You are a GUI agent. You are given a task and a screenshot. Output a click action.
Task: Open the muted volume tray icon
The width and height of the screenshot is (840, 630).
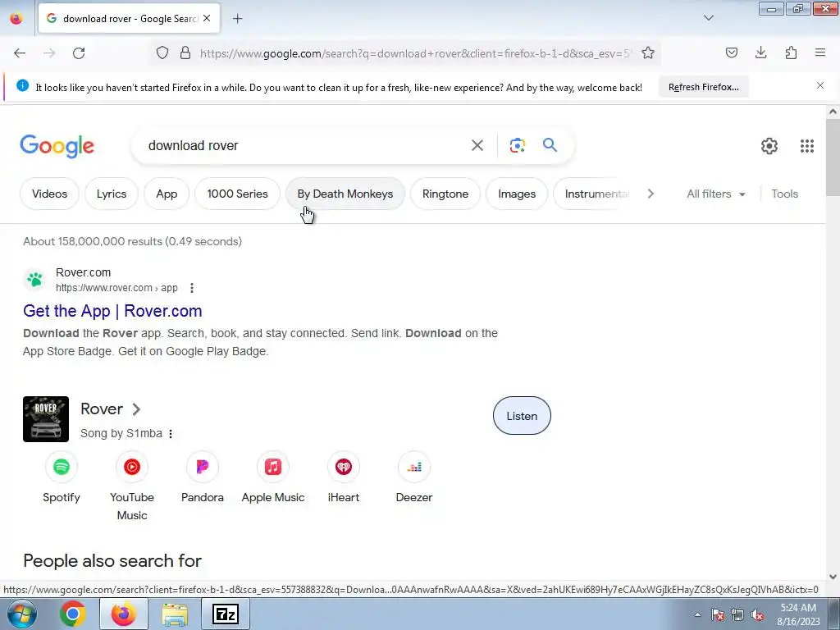tap(757, 614)
